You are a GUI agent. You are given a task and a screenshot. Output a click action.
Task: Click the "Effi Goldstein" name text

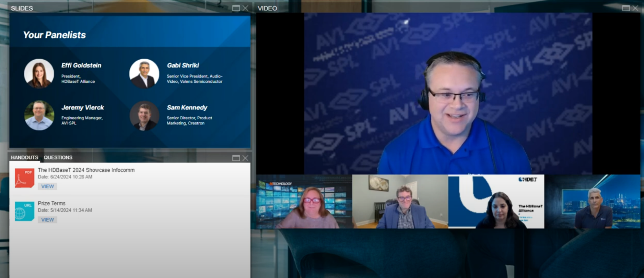[81, 65]
